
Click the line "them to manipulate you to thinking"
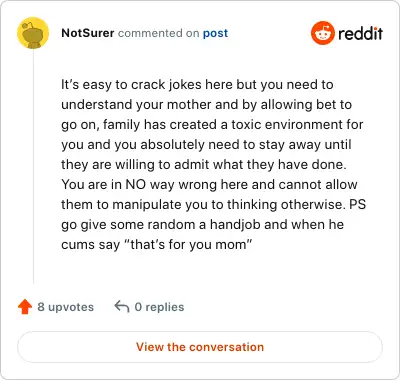[213, 205]
